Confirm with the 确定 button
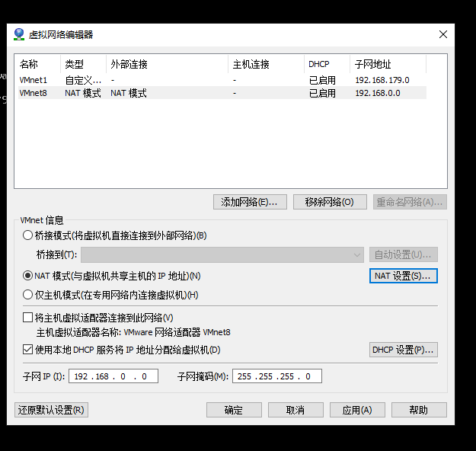The image size is (476, 451). (x=234, y=410)
